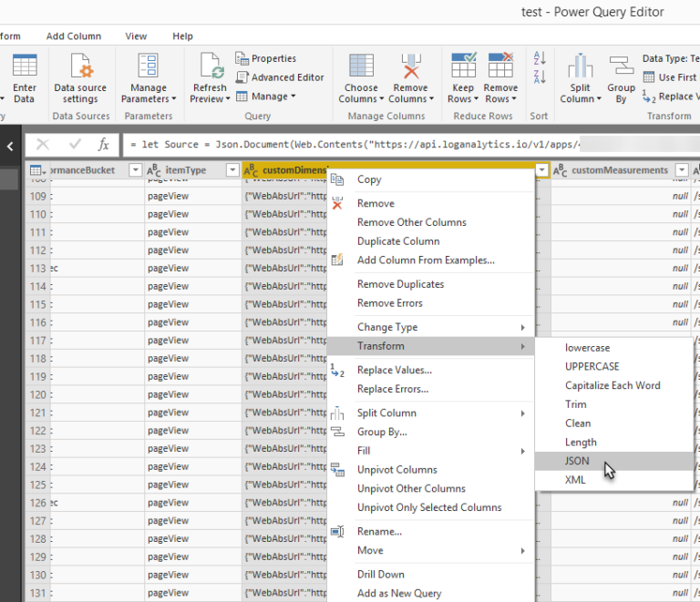
Task: Expand the Refresh Preview dropdown arrow
Action: 228,98
